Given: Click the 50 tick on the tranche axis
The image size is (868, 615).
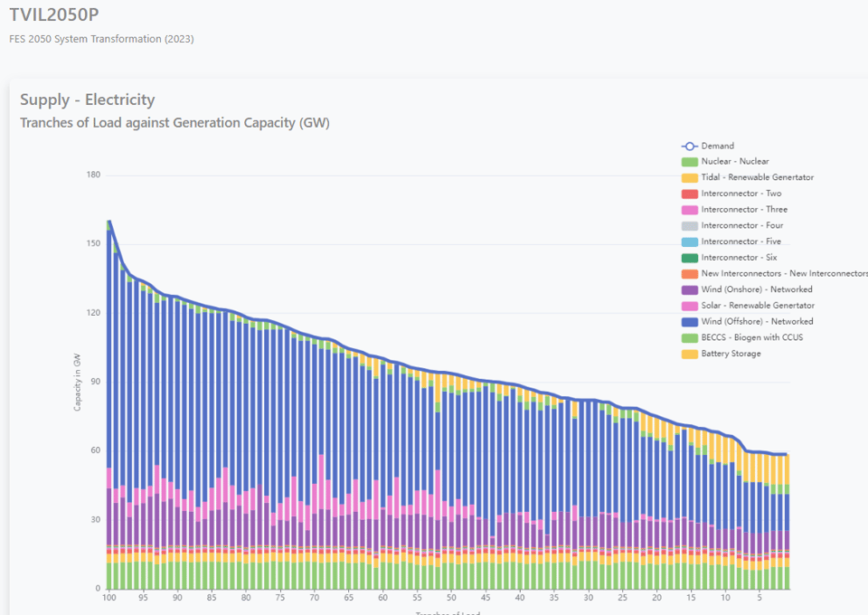Looking at the screenshot, I should pos(451,598).
